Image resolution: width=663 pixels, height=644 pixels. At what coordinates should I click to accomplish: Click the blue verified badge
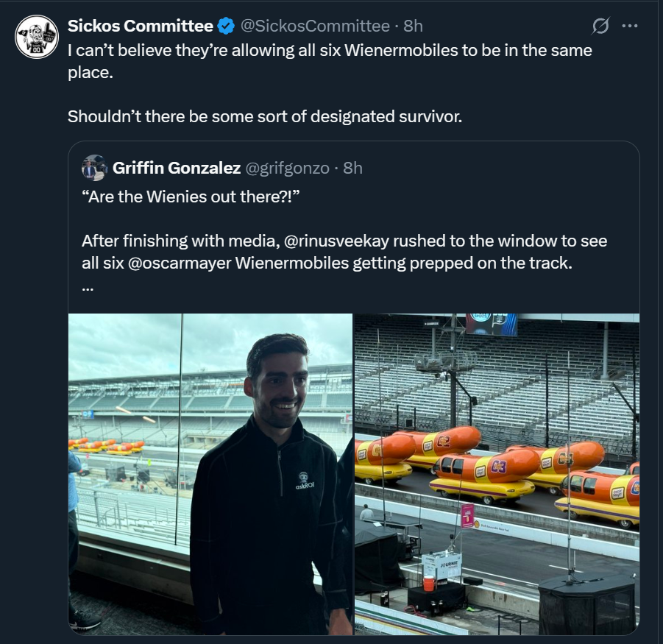pyautogui.click(x=226, y=26)
